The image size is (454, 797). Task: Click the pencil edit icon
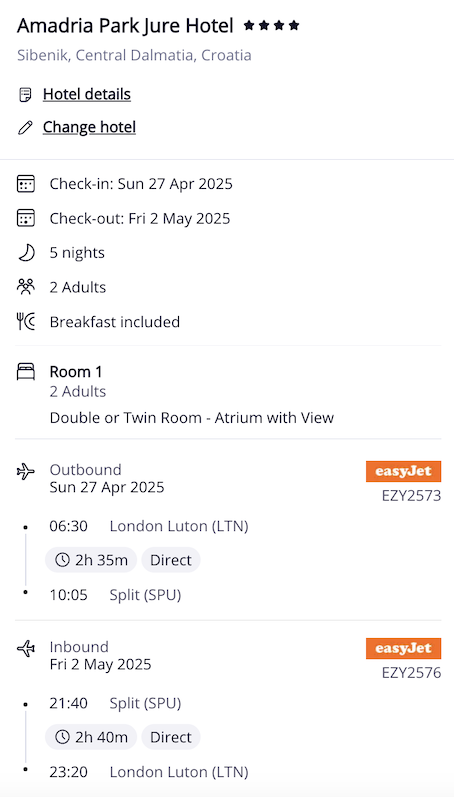[25, 127]
